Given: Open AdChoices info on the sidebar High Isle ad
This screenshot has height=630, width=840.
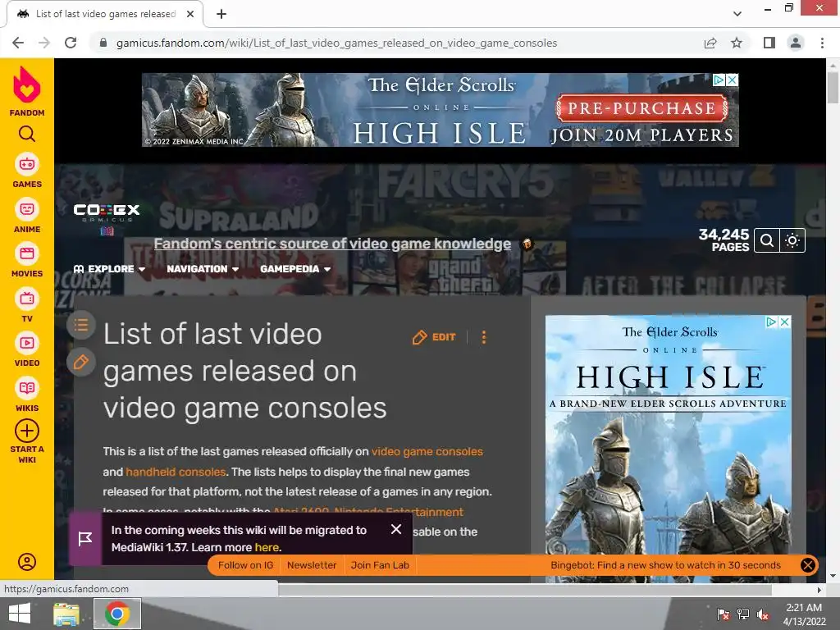Looking at the screenshot, I should 771,322.
